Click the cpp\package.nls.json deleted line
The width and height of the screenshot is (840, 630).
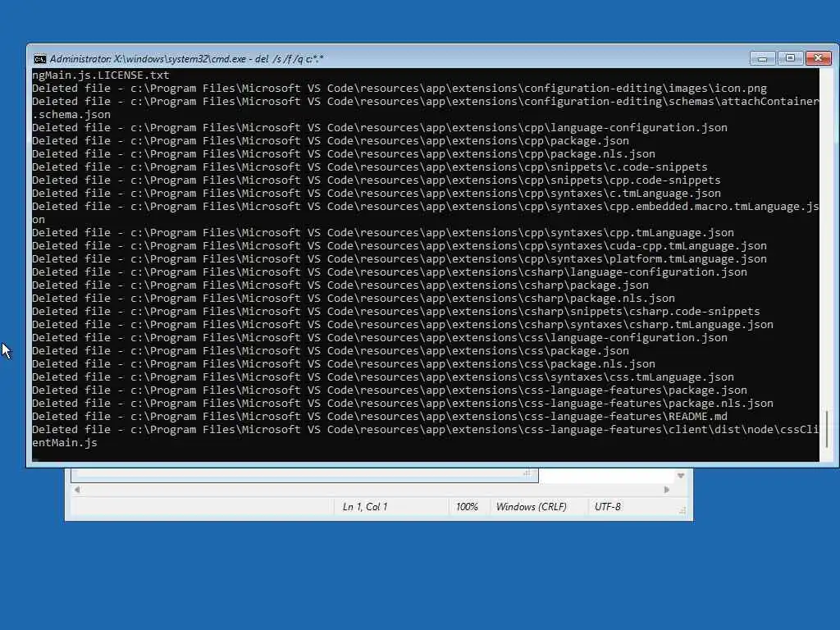tap(344, 153)
